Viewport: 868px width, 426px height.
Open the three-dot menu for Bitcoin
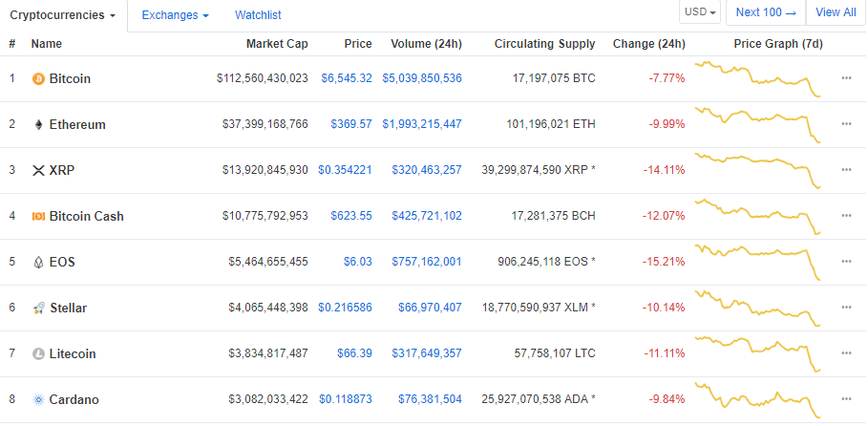846,78
